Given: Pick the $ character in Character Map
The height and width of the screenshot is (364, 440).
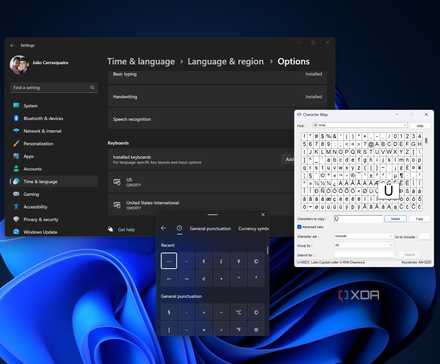Looking at the screenshot, I should pyautogui.click(x=322, y=136).
